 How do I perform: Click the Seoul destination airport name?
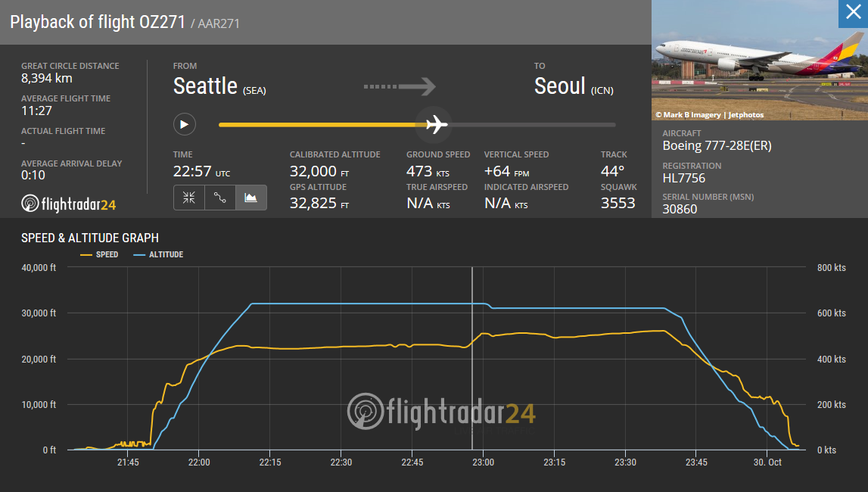[560, 86]
